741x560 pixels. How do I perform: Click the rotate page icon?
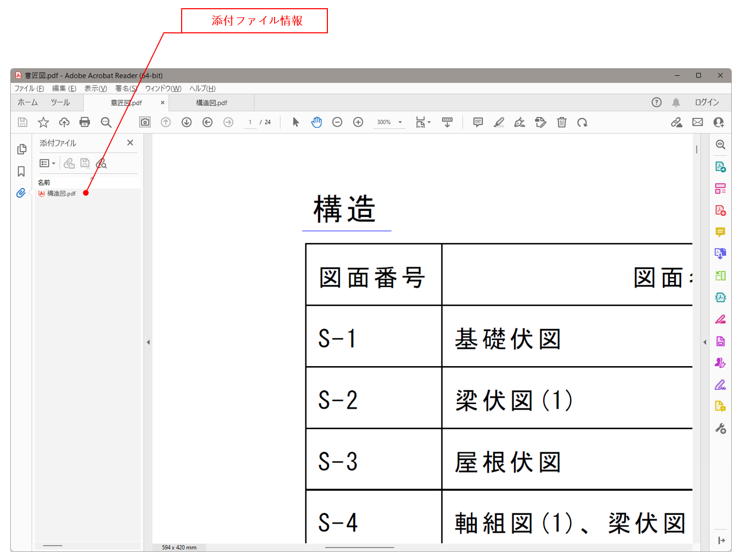pos(582,122)
